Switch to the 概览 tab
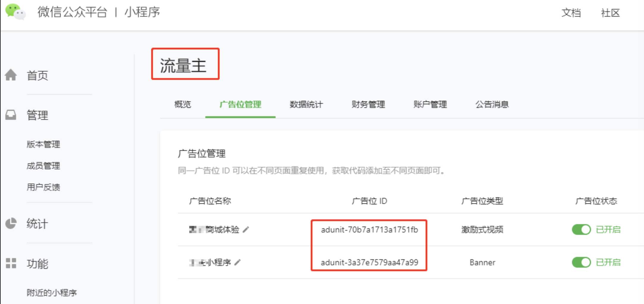 click(x=183, y=104)
